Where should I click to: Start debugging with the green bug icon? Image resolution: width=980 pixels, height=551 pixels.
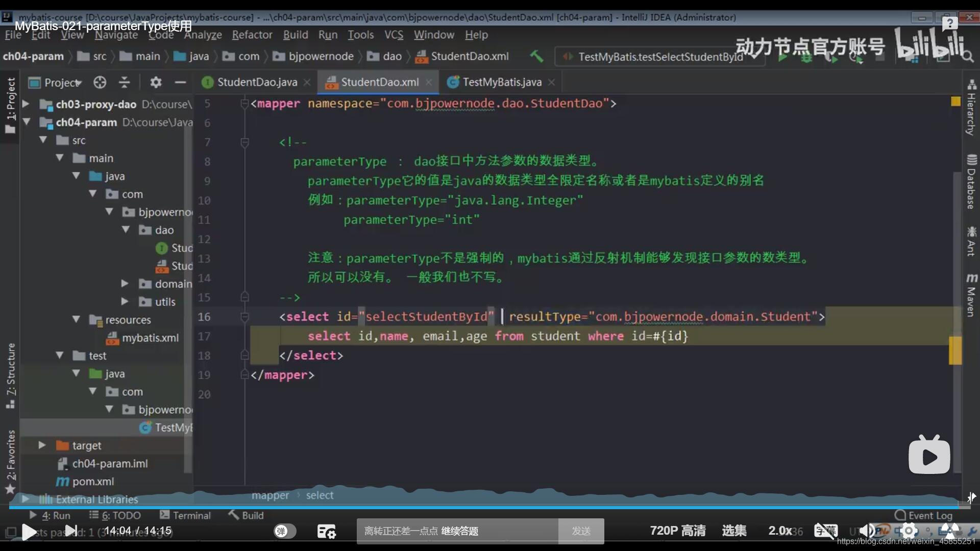pos(806,57)
